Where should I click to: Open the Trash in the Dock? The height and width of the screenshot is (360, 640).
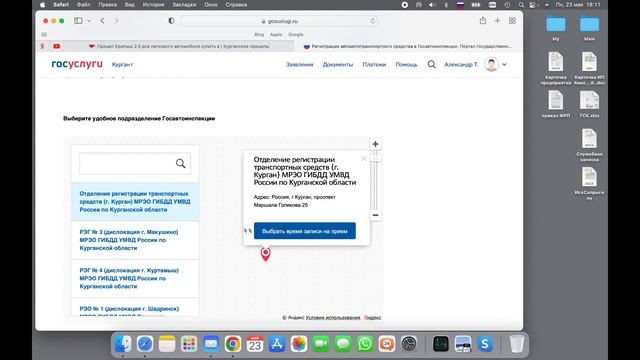tap(516, 344)
